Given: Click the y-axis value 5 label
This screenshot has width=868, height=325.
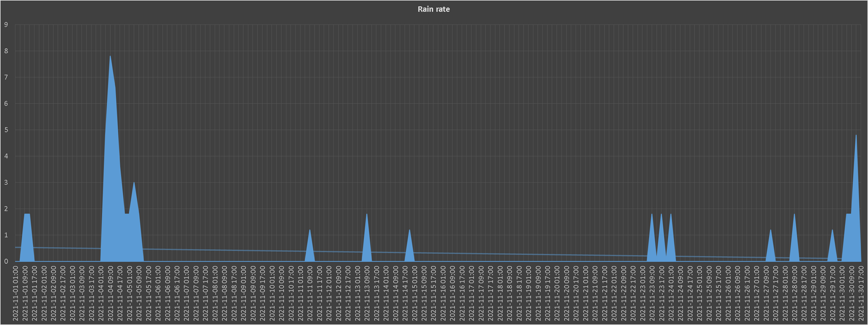Looking at the screenshot, I should pos(6,130).
